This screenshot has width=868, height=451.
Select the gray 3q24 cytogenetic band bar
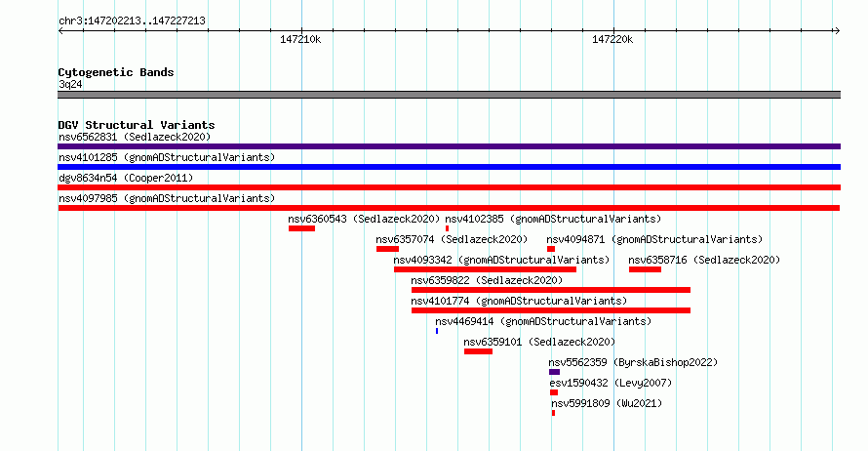pos(449,95)
